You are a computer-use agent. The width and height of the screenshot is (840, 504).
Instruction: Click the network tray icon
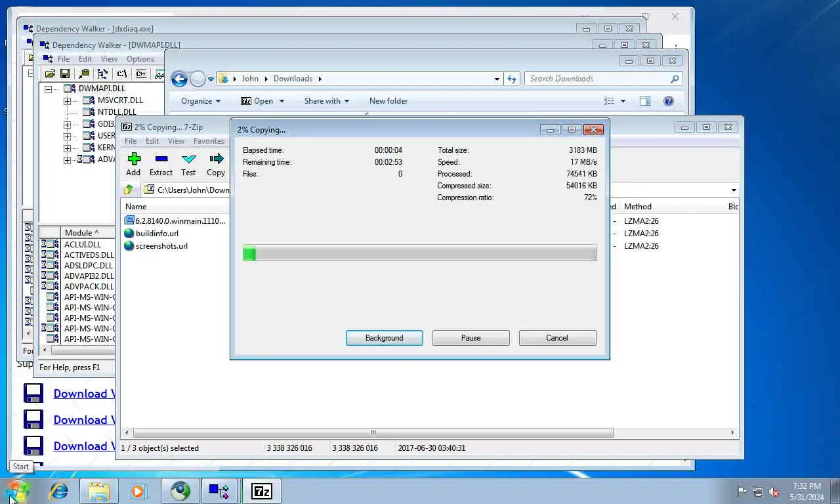(x=758, y=491)
